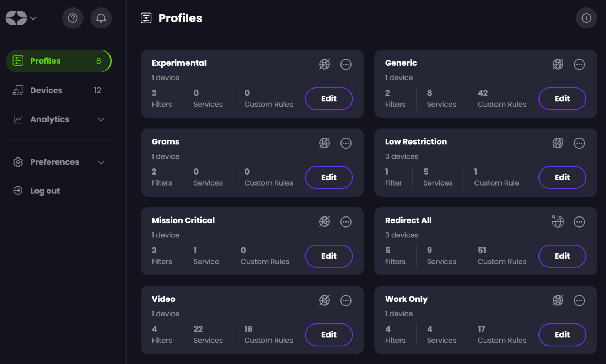The image size is (606, 364).
Task: Toggle the Grams profile's traffic redirect icon
Action: 324,143
